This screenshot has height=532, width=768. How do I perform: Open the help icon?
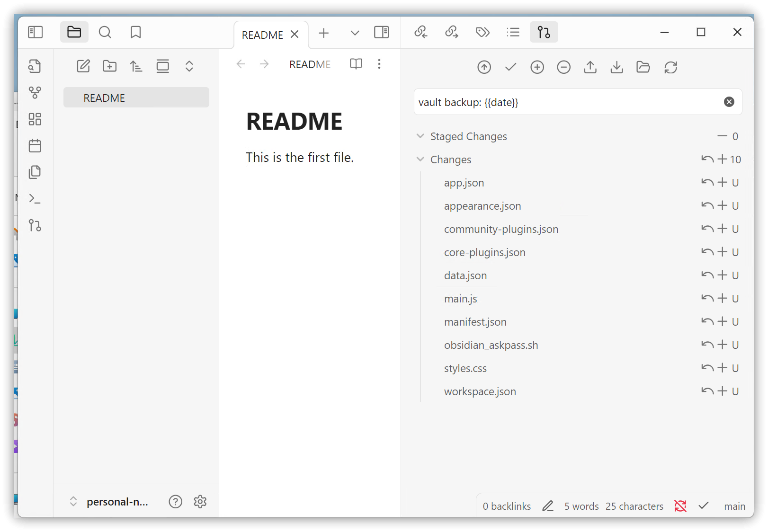pos(176,502)
